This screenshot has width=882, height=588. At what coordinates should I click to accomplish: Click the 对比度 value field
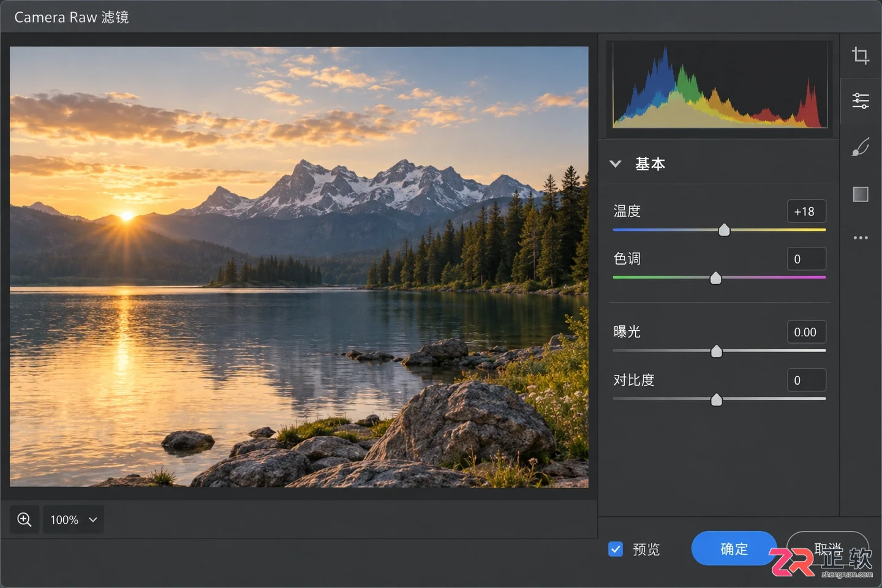[807, 380]
